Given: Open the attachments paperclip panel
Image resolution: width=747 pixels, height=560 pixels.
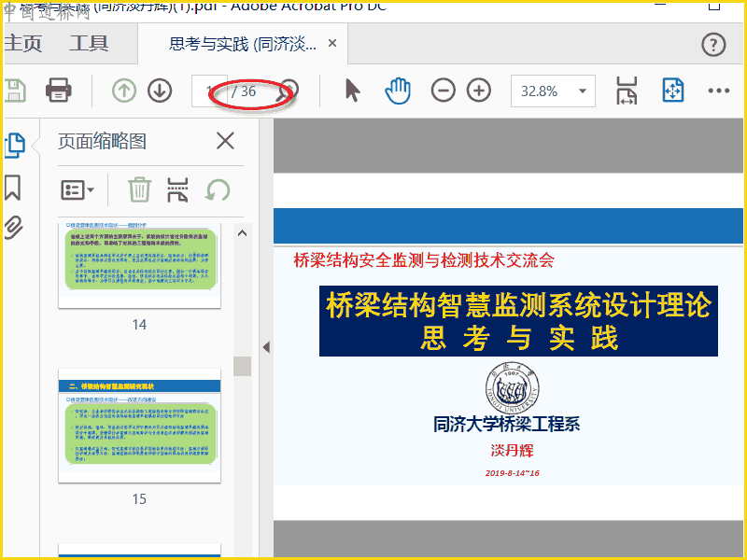Looking at the screenshot, I should 14,227.
